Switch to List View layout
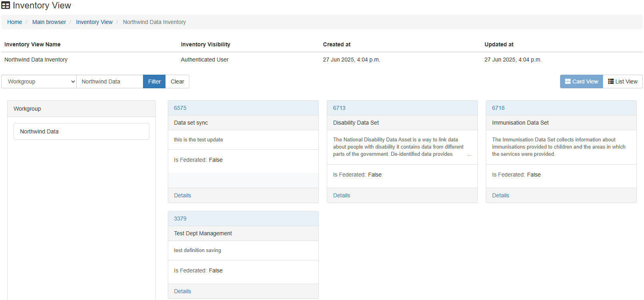This screenshot has width=644, height=300. point(622,81)
